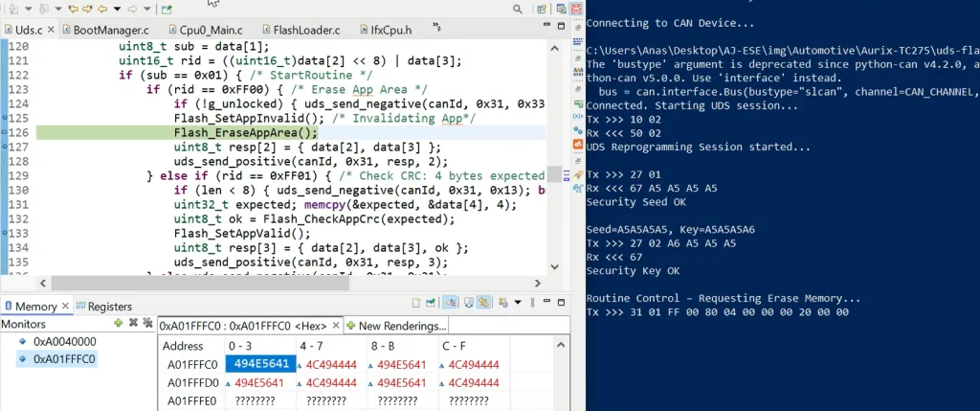This screenshot has height=411, width=980.
Task: Open the Previous Annotation dropdown arrow
Action: tap(58, 9)
